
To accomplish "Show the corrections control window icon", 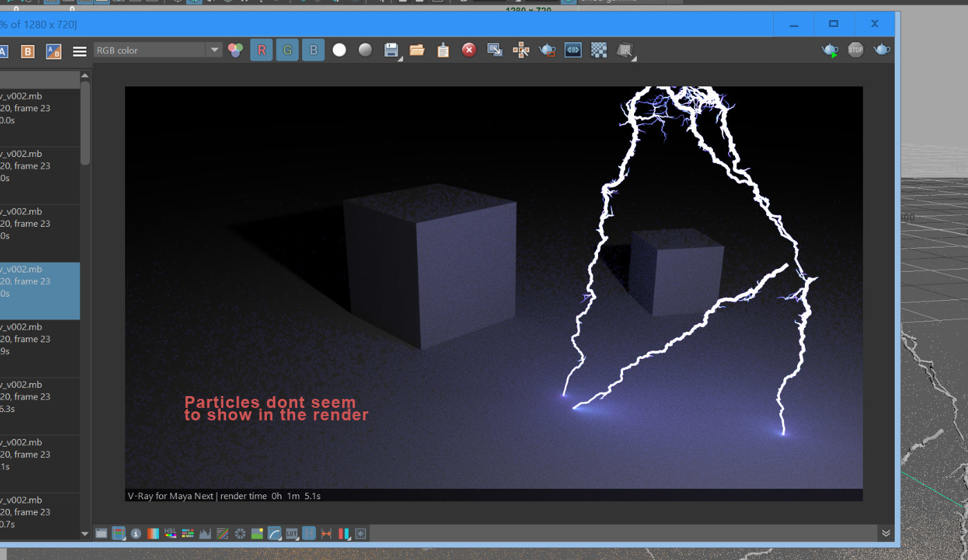I will click(x=102, y=533).
